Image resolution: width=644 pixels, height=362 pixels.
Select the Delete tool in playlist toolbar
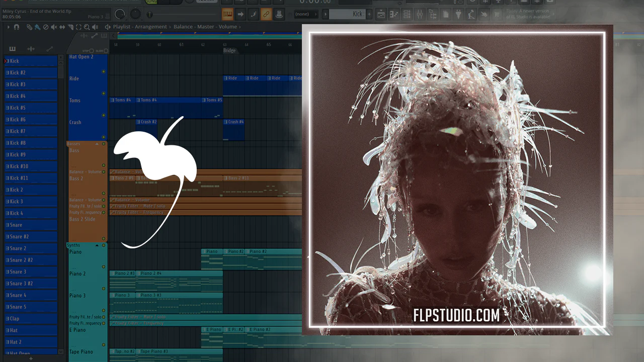pyautogui.click(x=46, y=27)
